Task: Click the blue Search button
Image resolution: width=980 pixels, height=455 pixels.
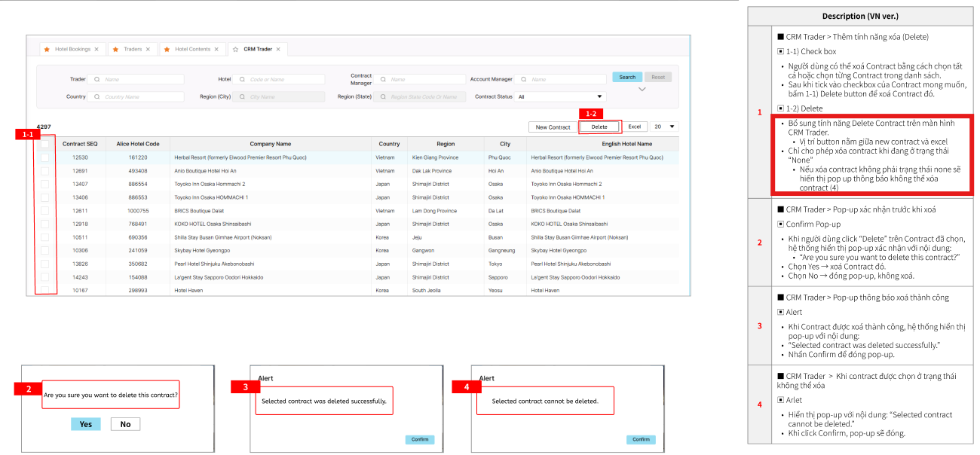Action: pos(627,77)
